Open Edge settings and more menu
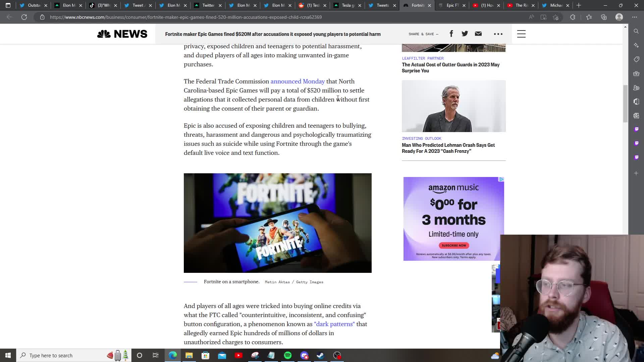The image size is (644, 362). click(x=635, y=17)
